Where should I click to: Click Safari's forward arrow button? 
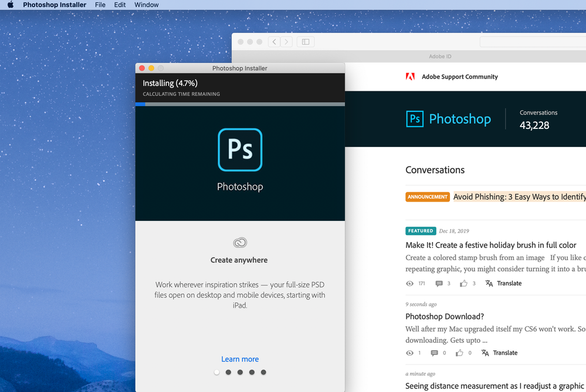287,42
